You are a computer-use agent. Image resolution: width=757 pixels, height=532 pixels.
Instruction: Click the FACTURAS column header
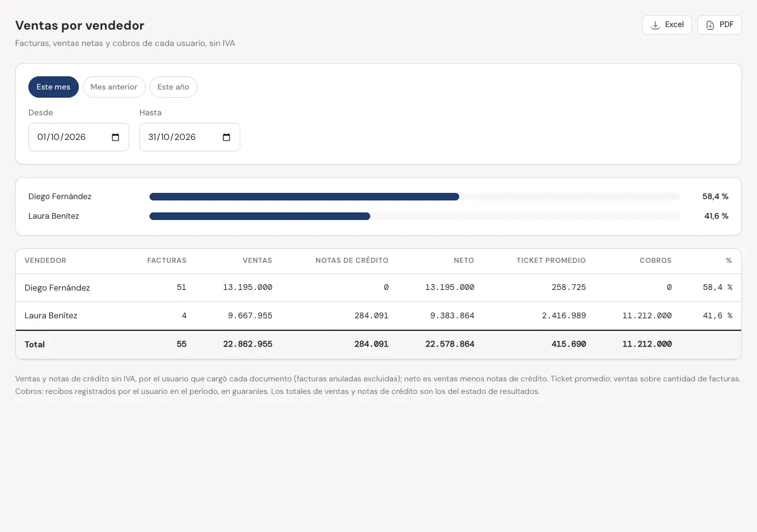pyautogui.click(x=167, y=260)
